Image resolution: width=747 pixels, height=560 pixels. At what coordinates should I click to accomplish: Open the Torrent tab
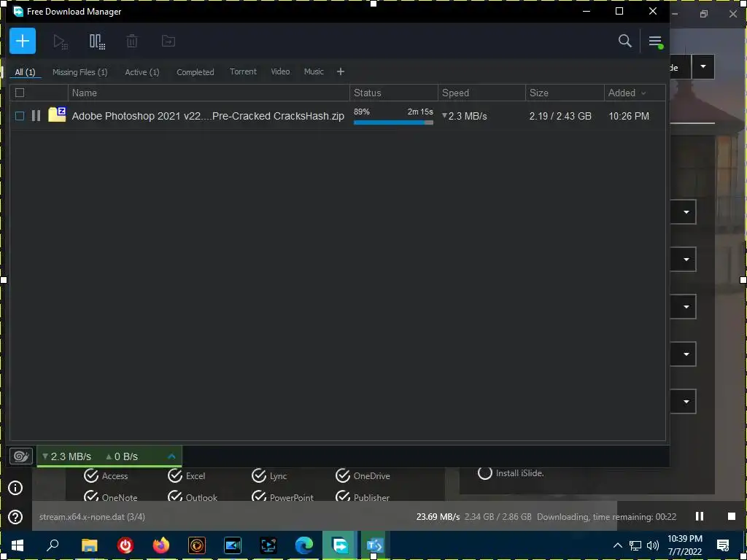243,71
